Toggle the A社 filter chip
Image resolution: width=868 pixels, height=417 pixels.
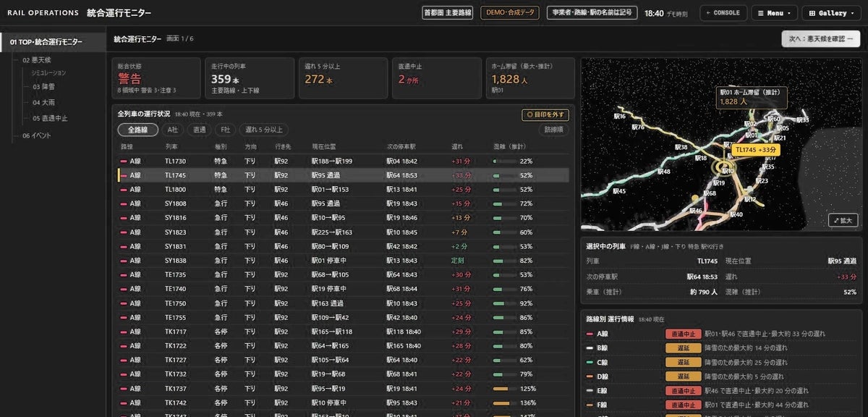point(171,130)
